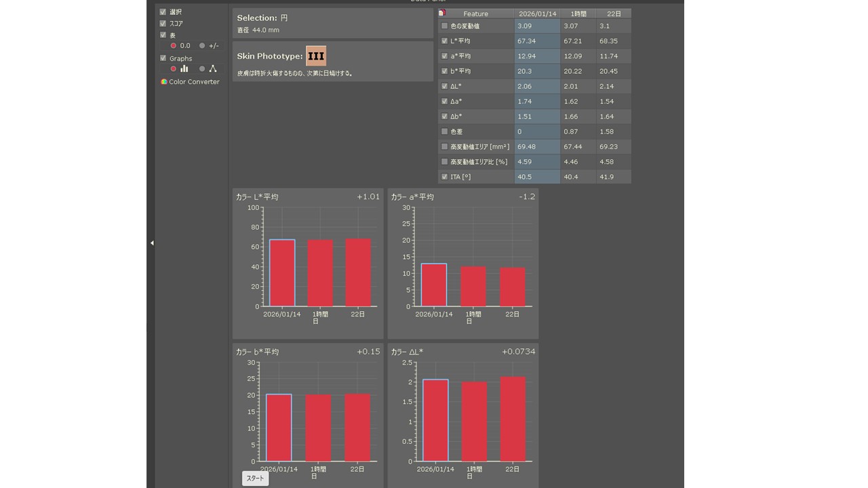Select the 2026/01/14 column header

(x=537, y=14)
